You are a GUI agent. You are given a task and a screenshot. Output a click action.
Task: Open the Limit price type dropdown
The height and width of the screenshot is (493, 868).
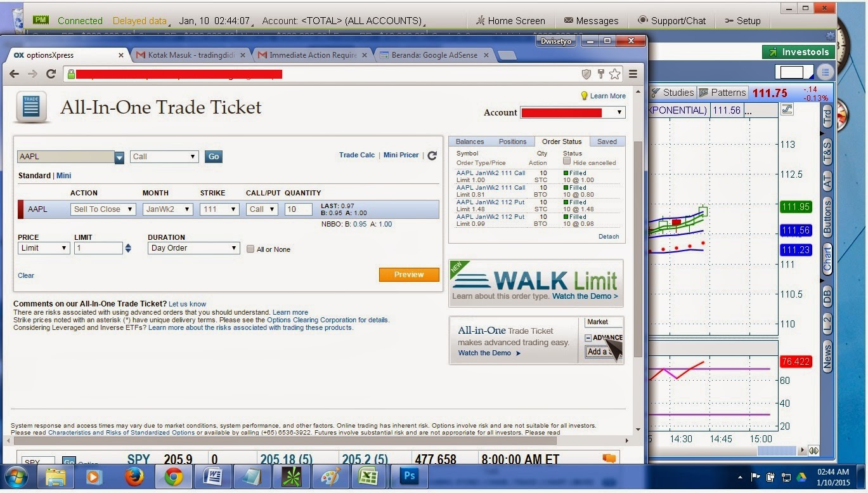tap(44, 248)
